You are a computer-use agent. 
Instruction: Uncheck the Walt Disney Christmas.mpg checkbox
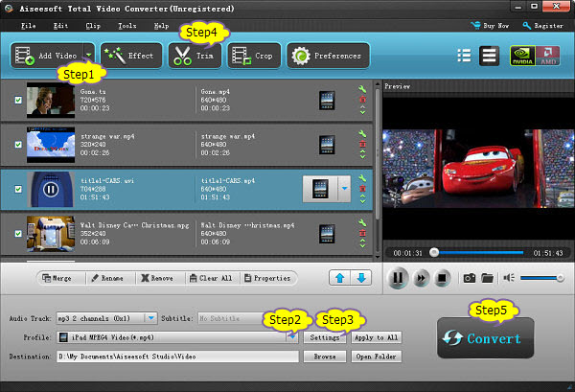pos(18,234)
